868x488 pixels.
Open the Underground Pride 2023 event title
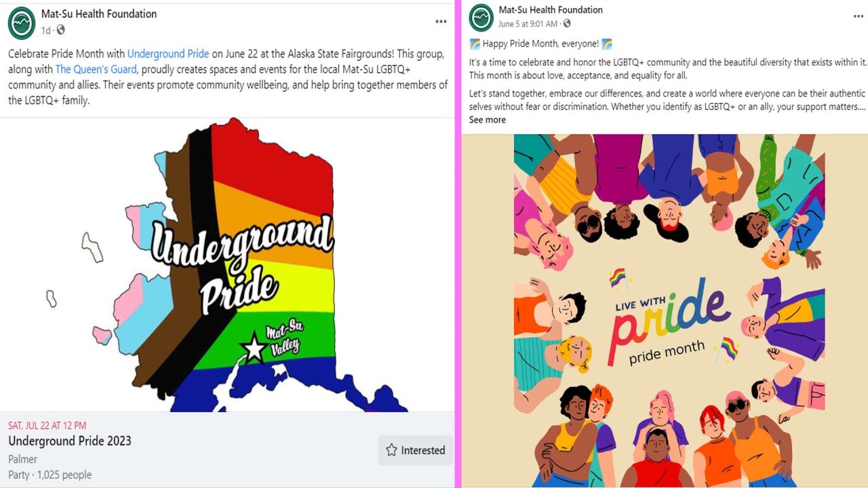point(70,441)
